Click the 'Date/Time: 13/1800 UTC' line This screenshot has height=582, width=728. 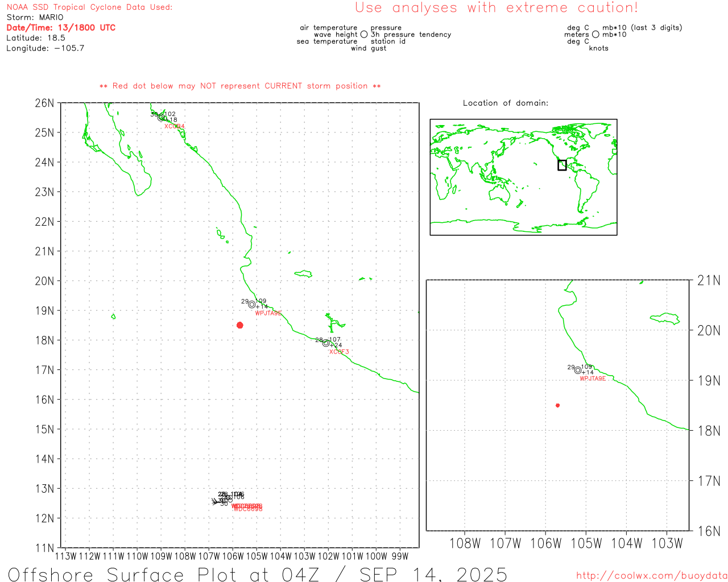[x=61, y=28]
